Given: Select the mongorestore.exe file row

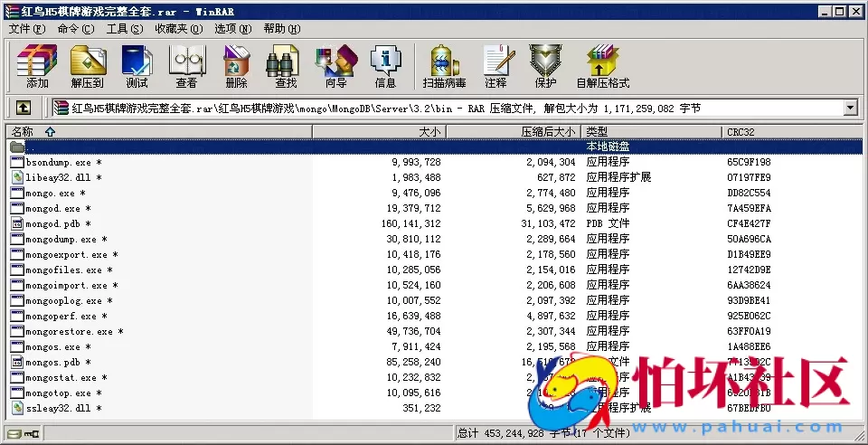Looking at the screenshot, I should pyautogui.click(x=436, y=332).
